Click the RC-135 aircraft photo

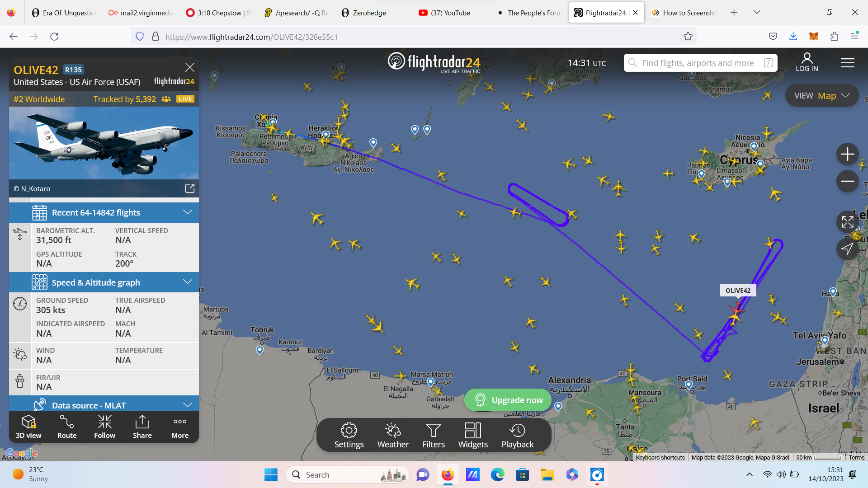pyautogui.click(x=104, y=143)
